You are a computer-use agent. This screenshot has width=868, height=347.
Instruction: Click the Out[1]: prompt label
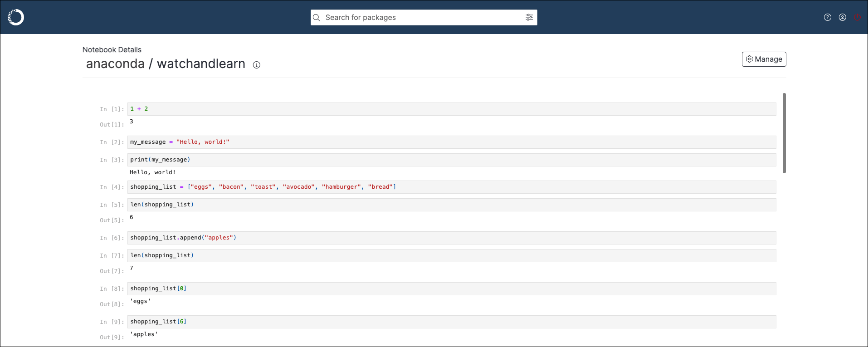coord(112,125)
